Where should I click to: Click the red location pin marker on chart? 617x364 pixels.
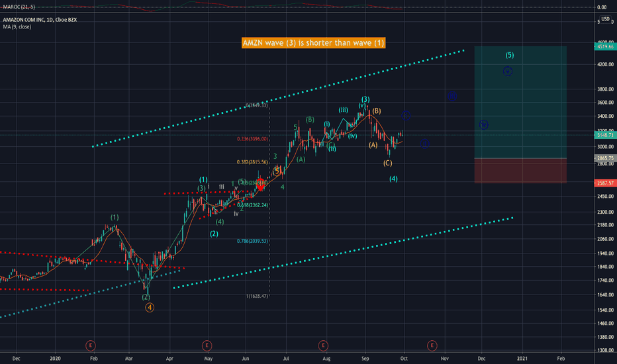(260, 184)
